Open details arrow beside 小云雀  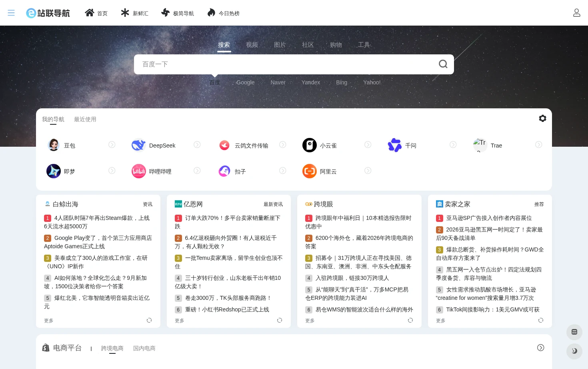[x=368, y=144]
